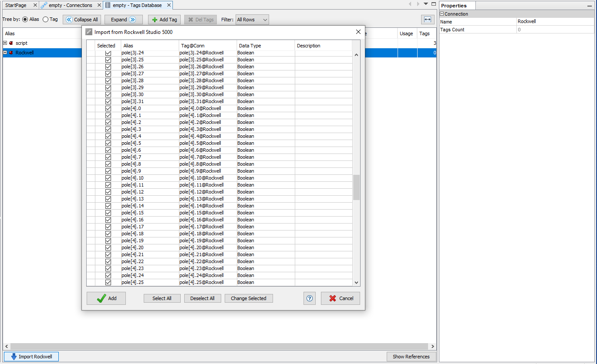597x364 pixels.
Task: Click the Boolean cell in pole[4].25 row
Action: (266, 282)
